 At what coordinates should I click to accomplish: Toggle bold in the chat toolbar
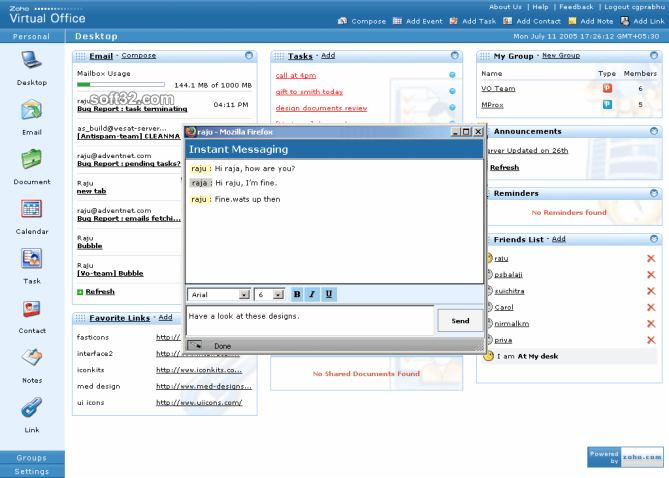297,294
